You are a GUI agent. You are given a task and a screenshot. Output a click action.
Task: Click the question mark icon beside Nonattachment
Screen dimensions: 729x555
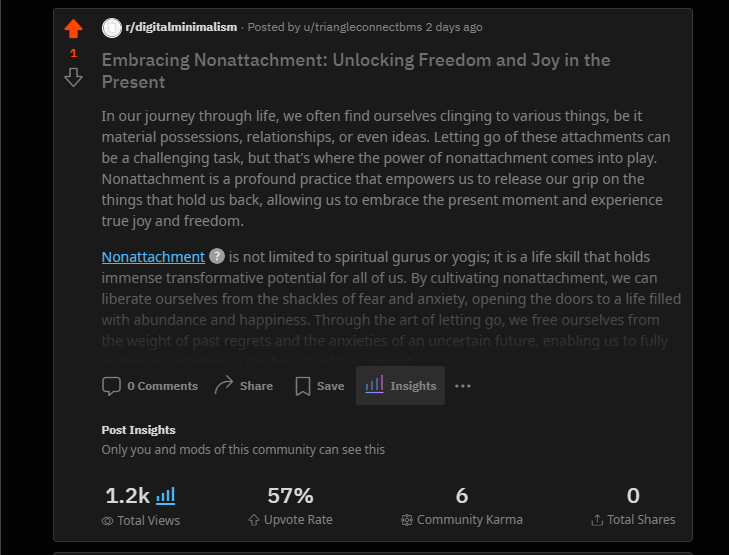(x=217, y=257)
